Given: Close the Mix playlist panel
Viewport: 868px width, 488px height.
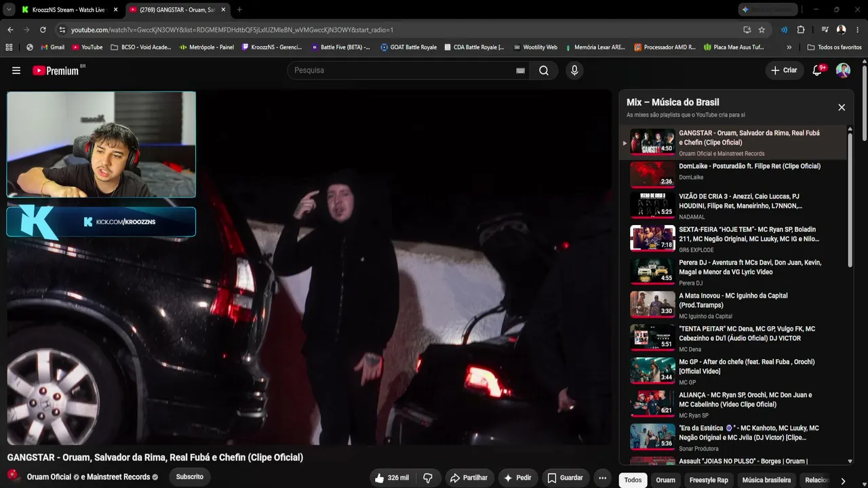Looking at the screenshot, I should [x=842, y=107].
